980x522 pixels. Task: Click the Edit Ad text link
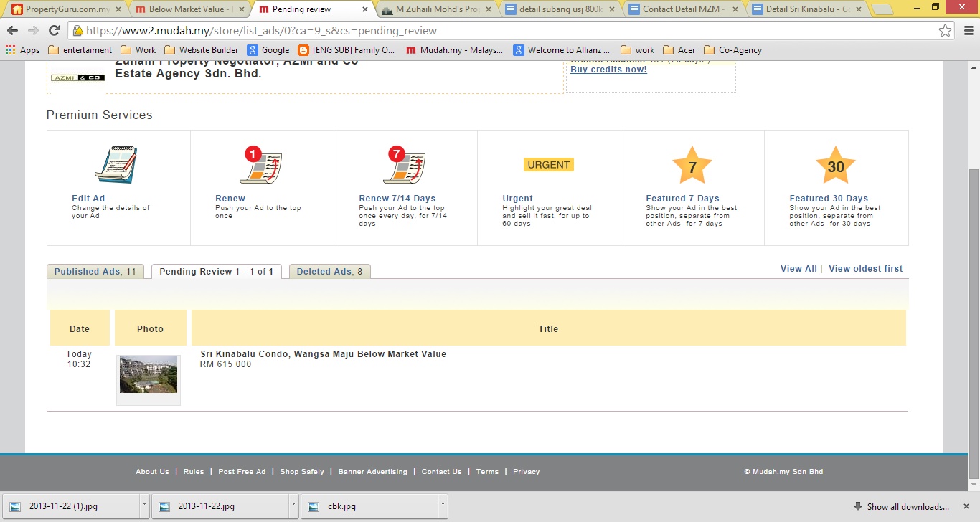88,199
